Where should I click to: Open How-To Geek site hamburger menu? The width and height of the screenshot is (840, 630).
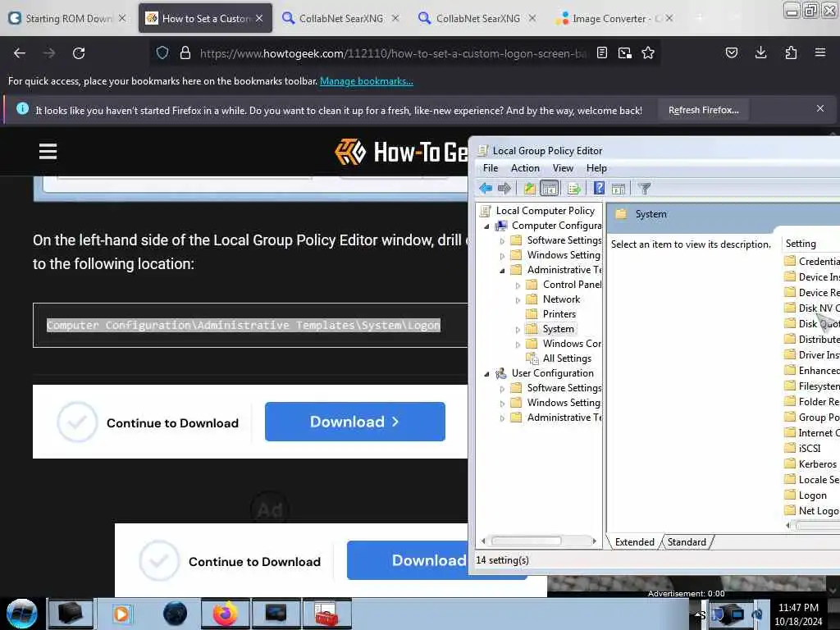coord(48,152)
